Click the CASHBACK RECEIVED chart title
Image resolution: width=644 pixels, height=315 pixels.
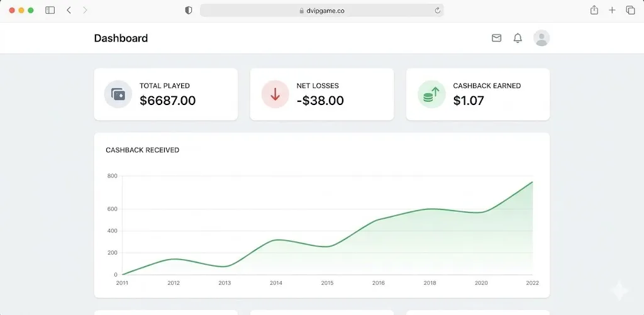click(x=143, y=150)
